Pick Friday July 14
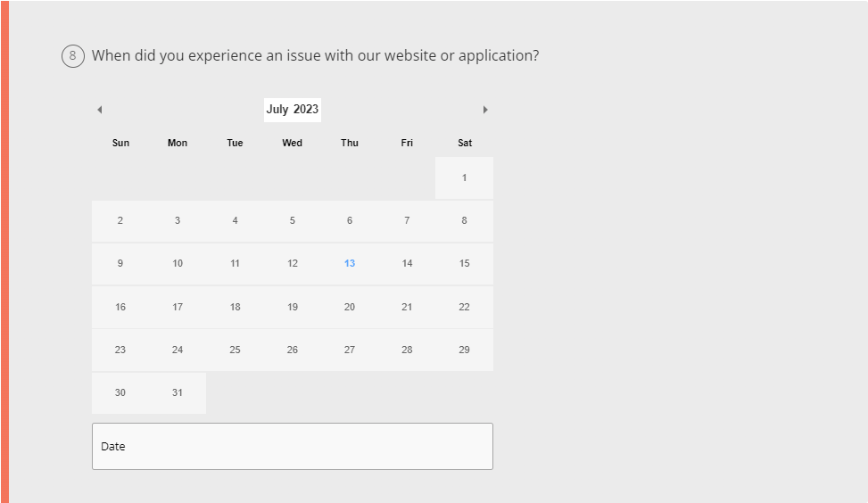868x503 pixels. (x=407, y=264)
